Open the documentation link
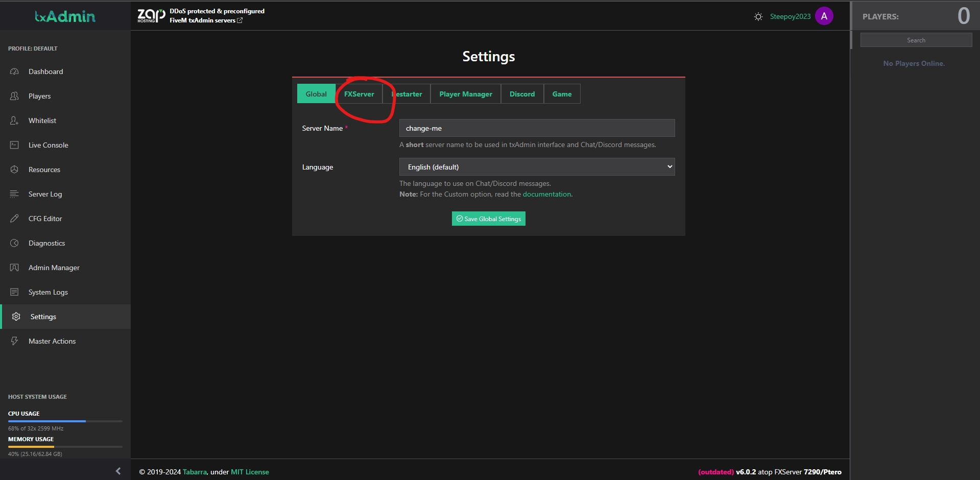980x480 pixels. click(x=546, y=194)
